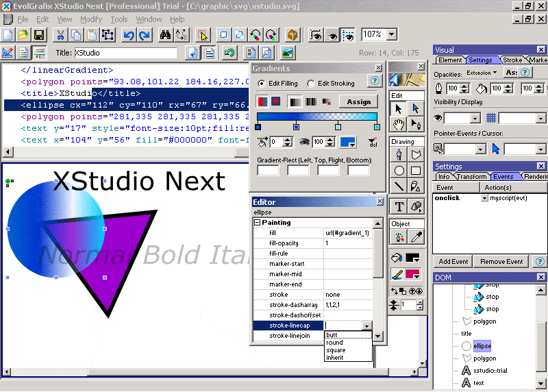Toggle the middle eye view-mode toolbar button
The height and width of the screenshot is (392, 548).
(x=332, y=35)
